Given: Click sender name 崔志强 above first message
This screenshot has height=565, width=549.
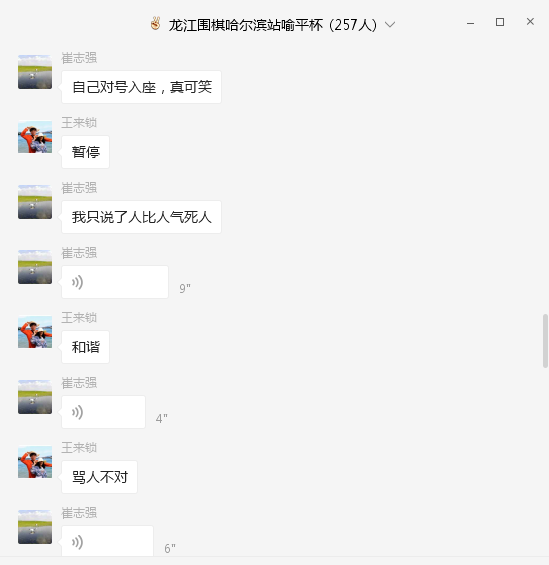Looking at the screenshot, I should (x=79, y=58).
